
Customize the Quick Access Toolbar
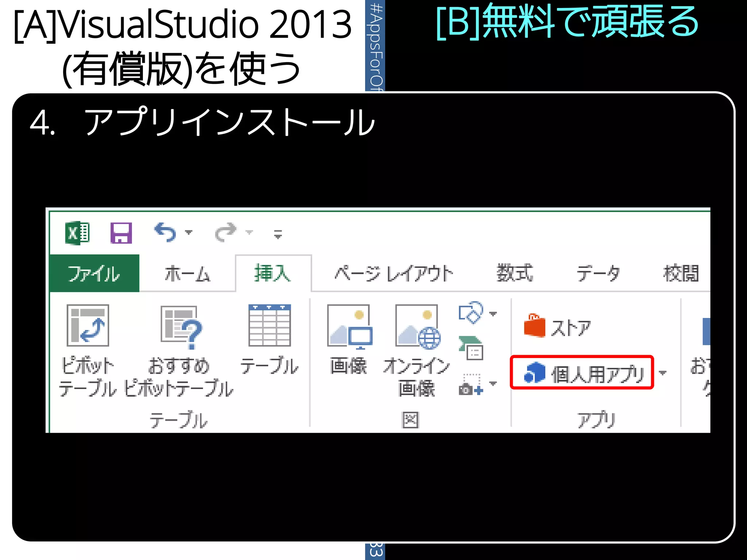[x=278, y=234]
